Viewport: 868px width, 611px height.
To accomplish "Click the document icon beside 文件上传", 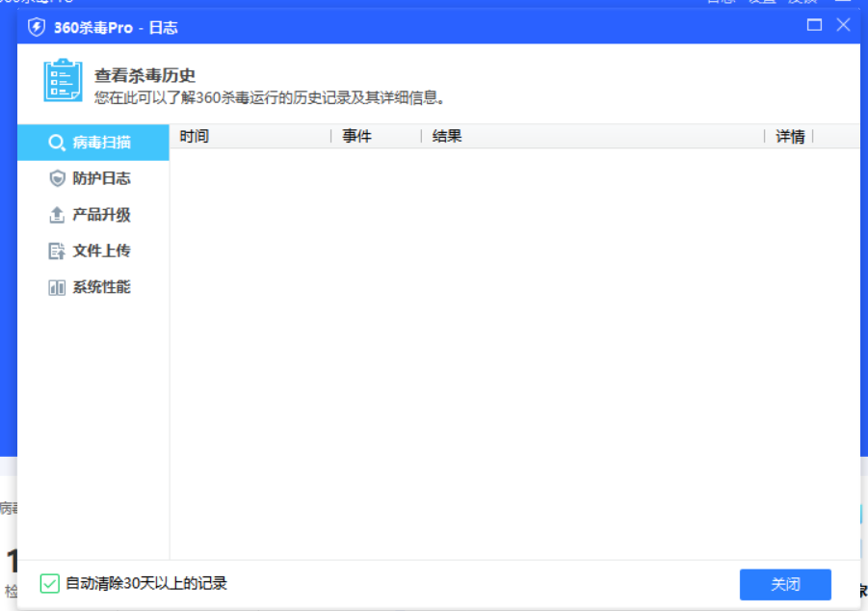I will coord(57,251).
